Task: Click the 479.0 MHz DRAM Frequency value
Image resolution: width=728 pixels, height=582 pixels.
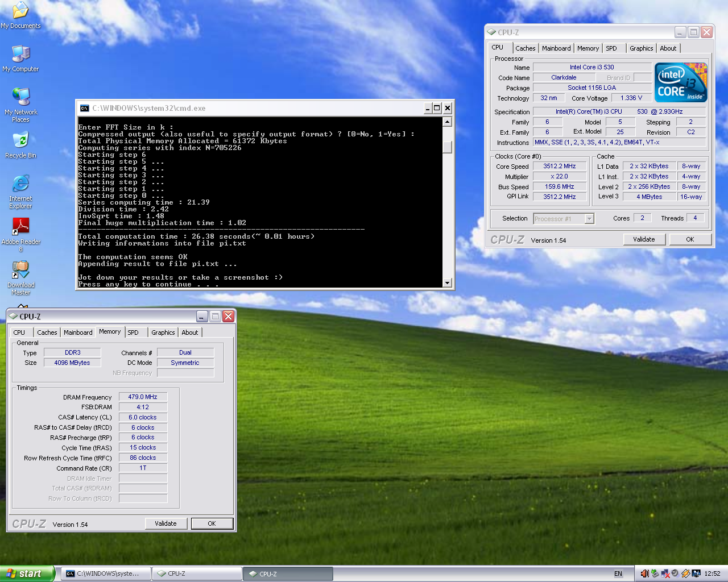Action: pyautogui.click(x=143, y=397)
